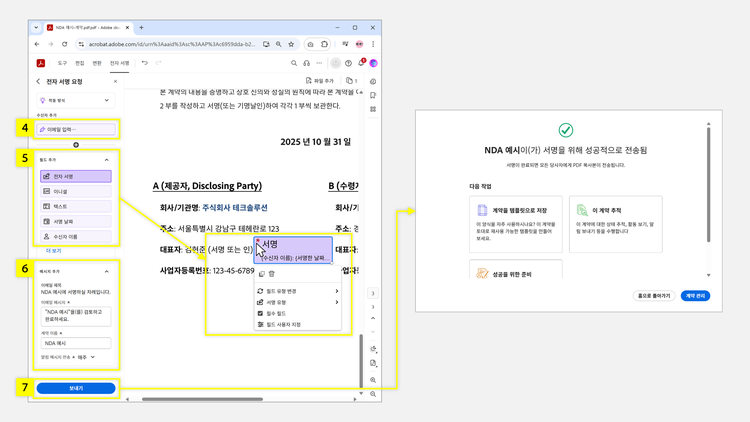Collapse the 필드 추가 section
Screen dimensions: 750x422
tap(107, 160)
